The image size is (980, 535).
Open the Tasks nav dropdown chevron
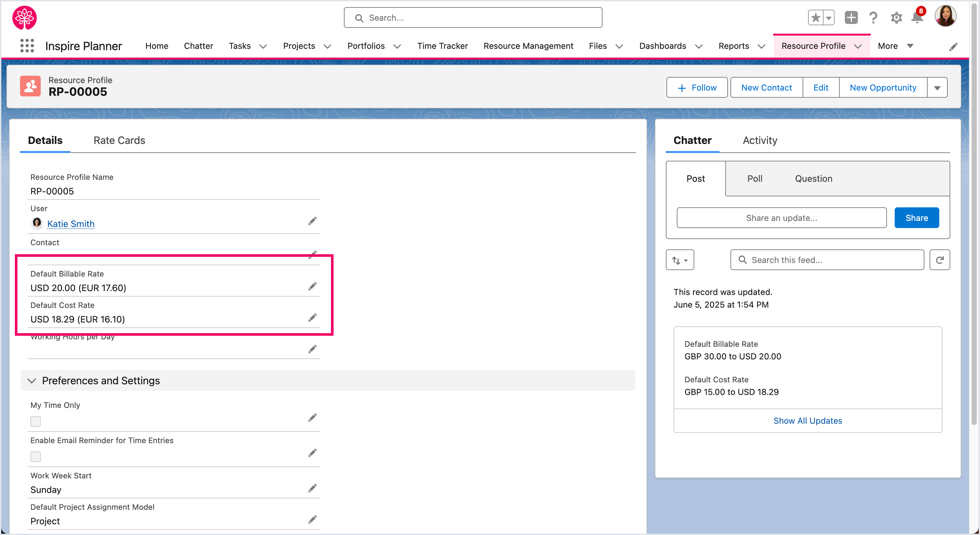(x=263, y=47)
